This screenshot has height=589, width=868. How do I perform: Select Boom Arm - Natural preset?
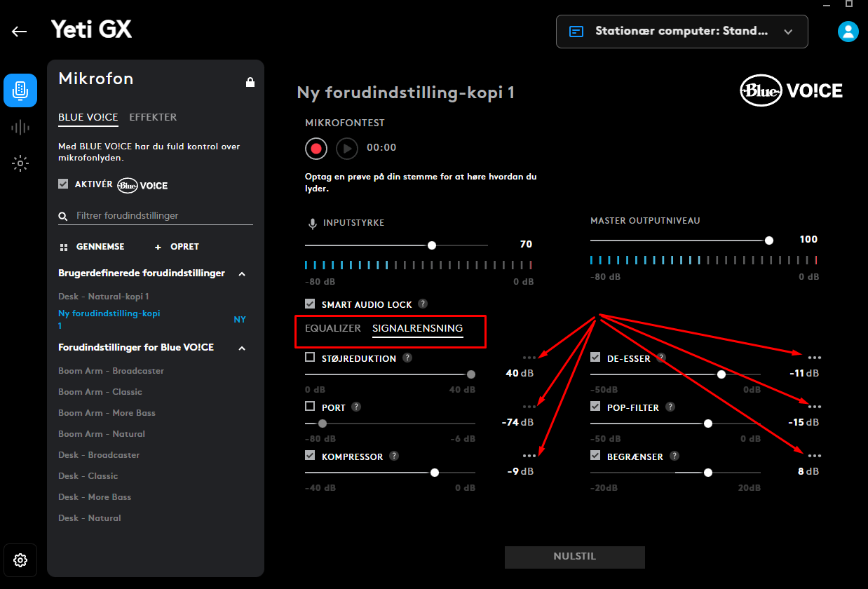[x=102, y=434]
